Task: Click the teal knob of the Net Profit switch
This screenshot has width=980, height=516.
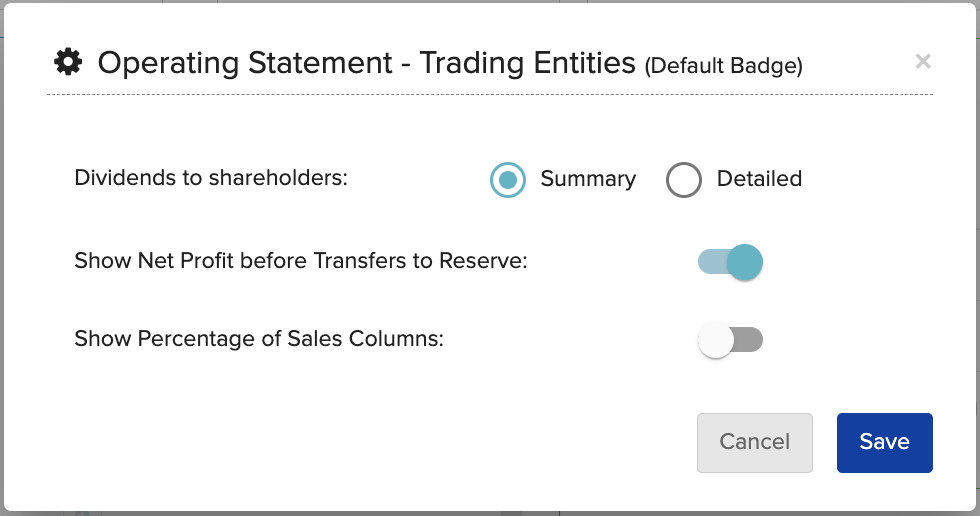Action: (744, 262)
